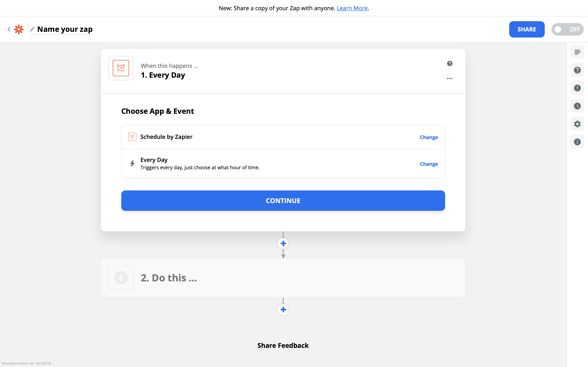Open the outline panel in right sidebar
Image resolution: width=588 pixels, height=367 pixels.
[x=577, y=52]
